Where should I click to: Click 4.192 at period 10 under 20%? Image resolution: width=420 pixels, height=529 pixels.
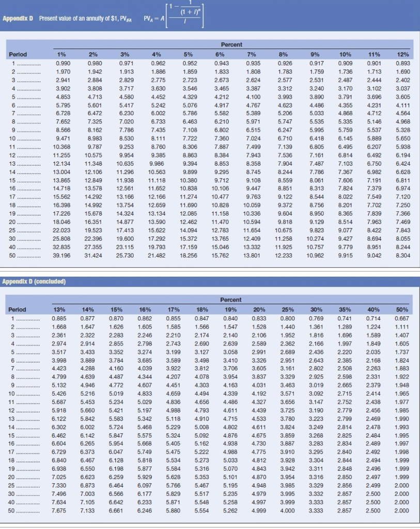pos(259,394)
